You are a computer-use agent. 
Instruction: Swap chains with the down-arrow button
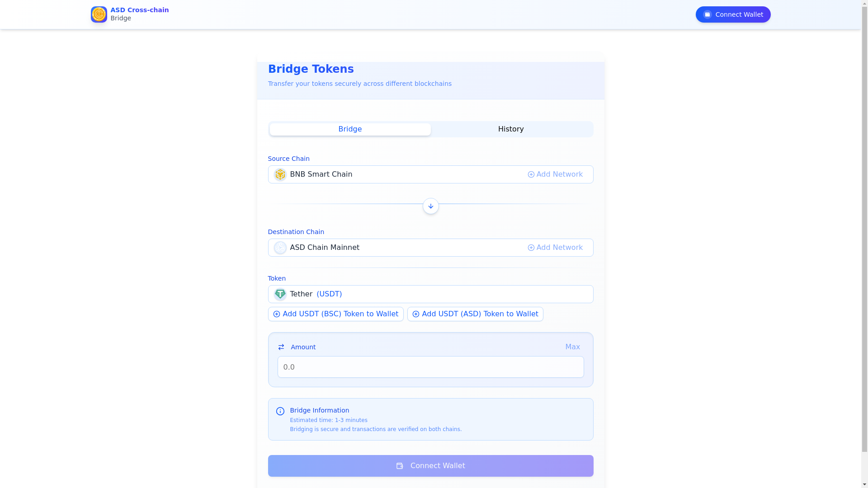coord(431,206)
